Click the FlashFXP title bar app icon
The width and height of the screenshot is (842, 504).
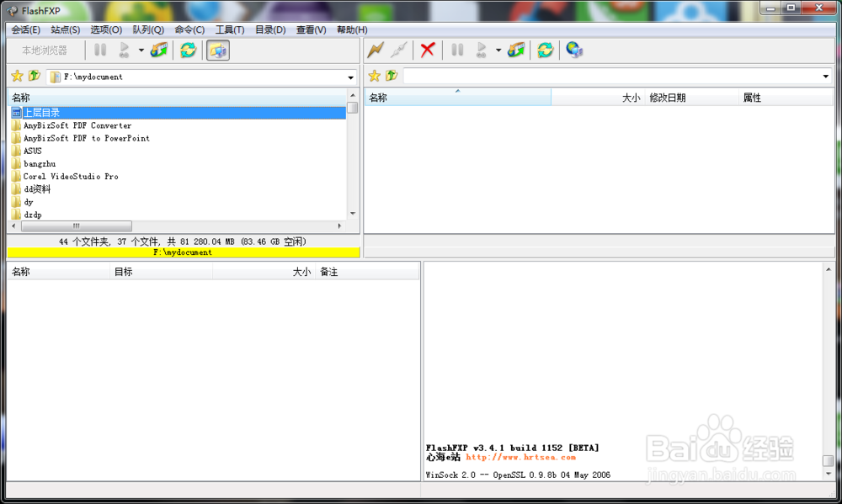(x=12, y=11)
